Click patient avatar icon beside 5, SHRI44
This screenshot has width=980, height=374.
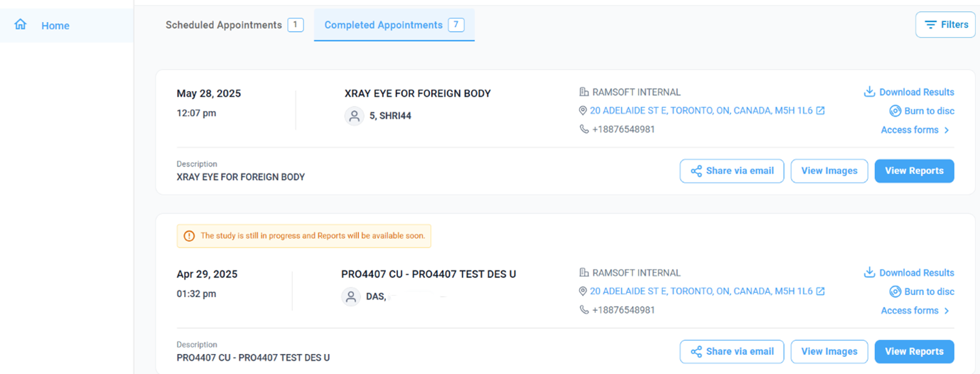tap(354, 116)
